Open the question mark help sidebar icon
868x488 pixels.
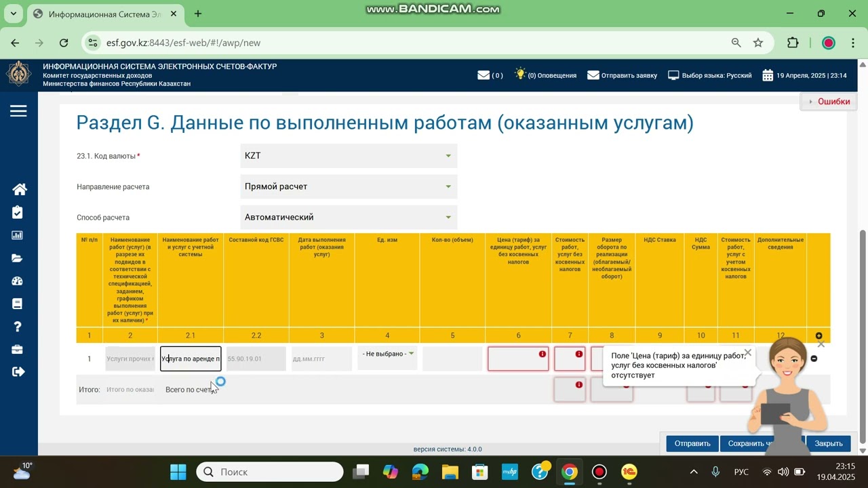tap(18, 327)
